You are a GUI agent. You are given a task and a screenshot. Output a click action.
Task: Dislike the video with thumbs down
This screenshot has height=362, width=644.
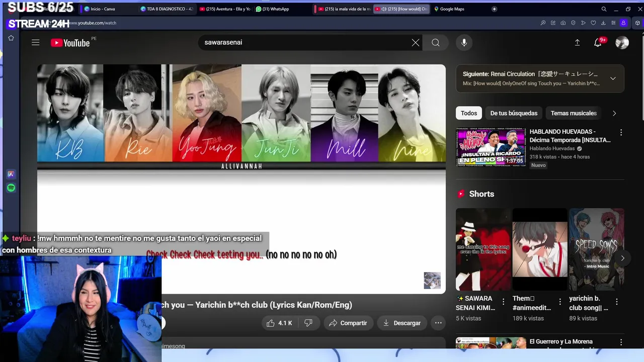308,323
